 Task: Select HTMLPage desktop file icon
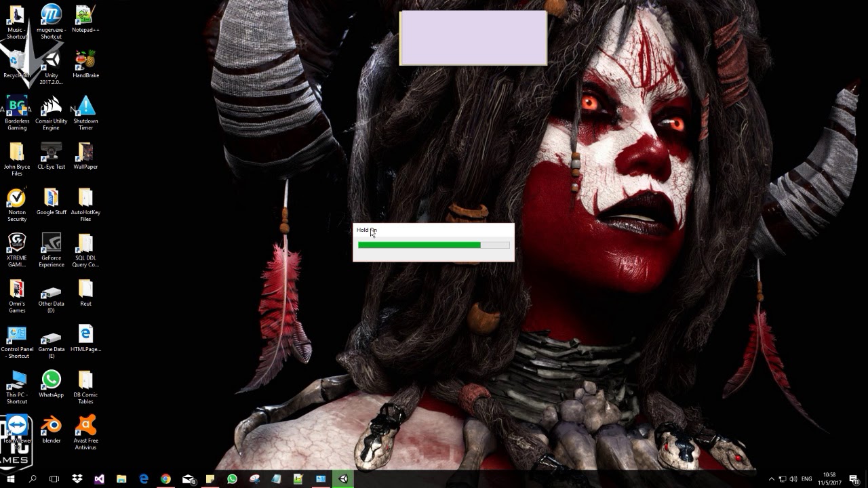85,339
